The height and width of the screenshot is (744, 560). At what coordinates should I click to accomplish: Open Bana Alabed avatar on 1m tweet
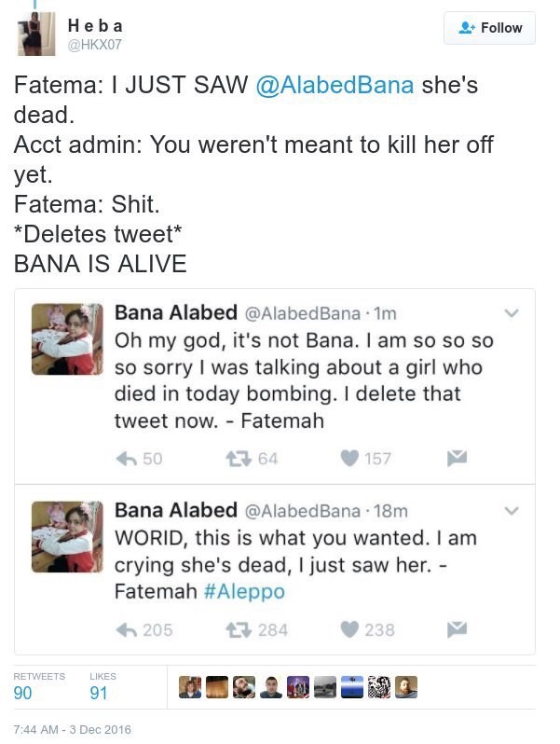[x=67, y=338]
